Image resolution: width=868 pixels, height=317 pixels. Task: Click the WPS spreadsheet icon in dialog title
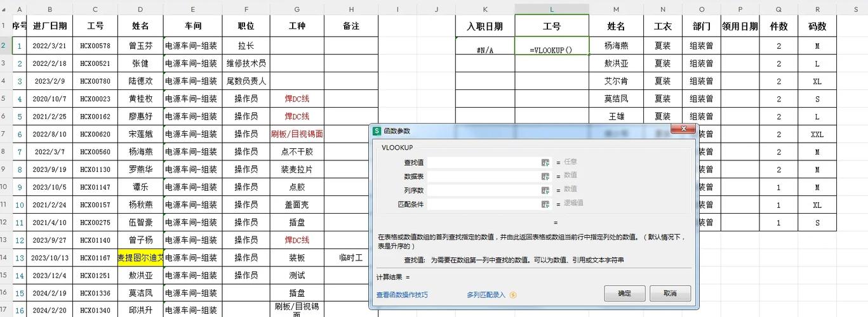(377, 131)
